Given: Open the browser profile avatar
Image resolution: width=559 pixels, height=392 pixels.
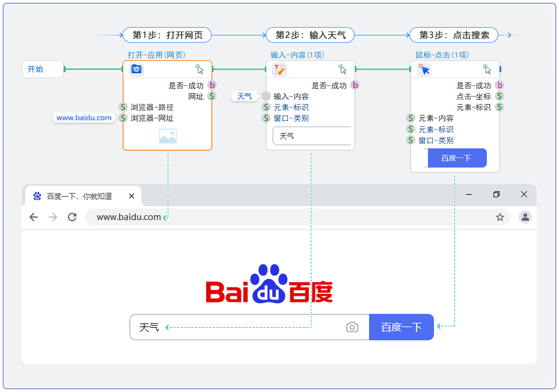Looking at the screenshot, I should [x=525, y=217].
